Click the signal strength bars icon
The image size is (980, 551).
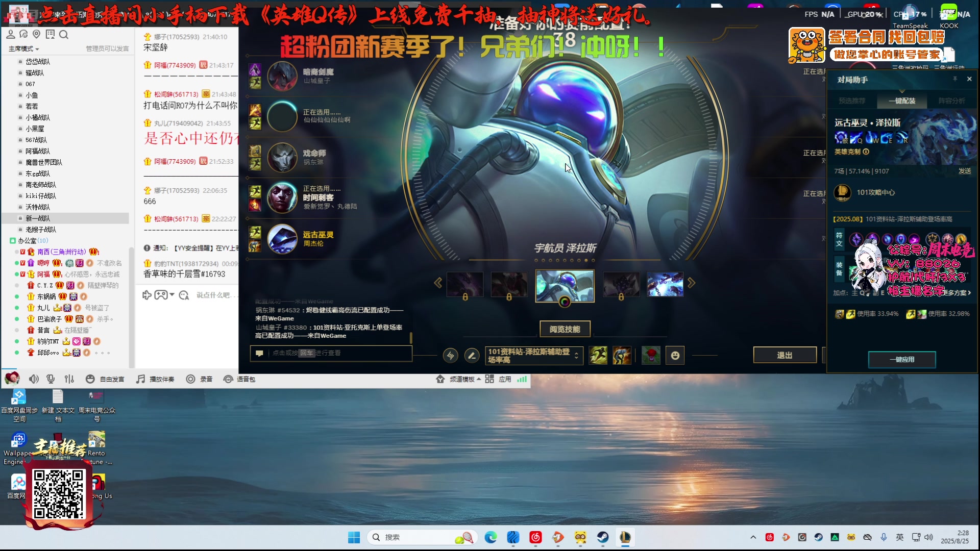tap(522, 379)
